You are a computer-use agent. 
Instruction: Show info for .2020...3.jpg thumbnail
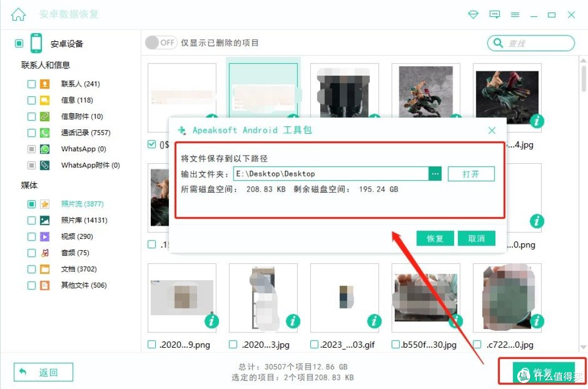(293, 321)
